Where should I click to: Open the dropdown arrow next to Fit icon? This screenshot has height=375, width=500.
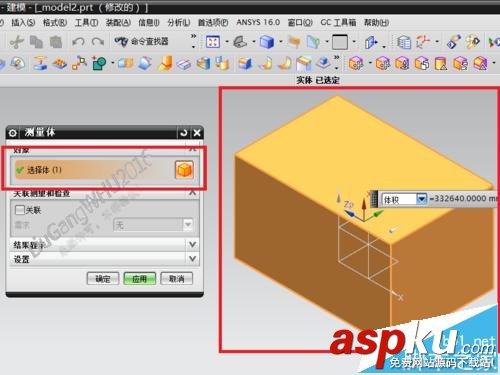(x=227, y=42)
